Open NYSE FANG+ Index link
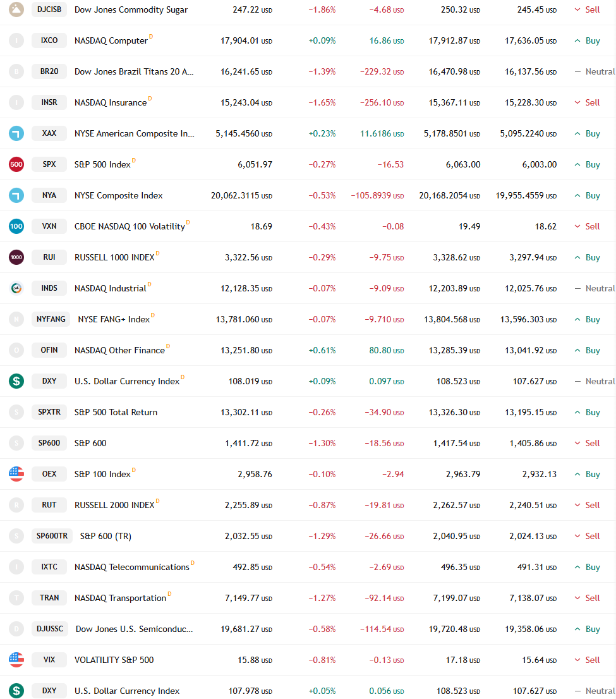This screenshot has height=699, width=616. tap(114, 319)
